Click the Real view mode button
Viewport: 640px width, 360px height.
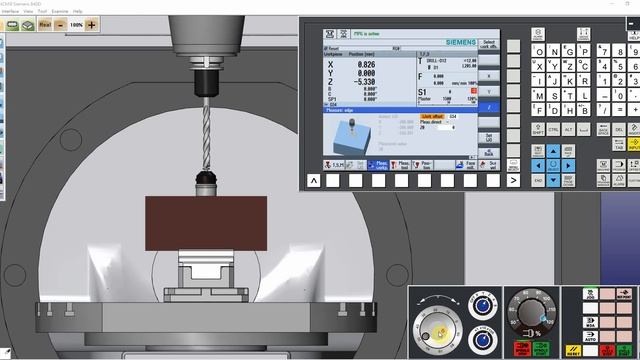pyautogui.click(x=45, y=25)
